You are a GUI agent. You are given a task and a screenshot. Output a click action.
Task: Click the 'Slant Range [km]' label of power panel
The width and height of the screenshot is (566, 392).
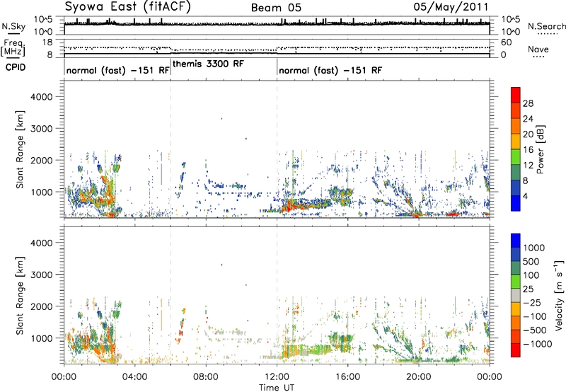pyautogui.click(x=20, y=149)
